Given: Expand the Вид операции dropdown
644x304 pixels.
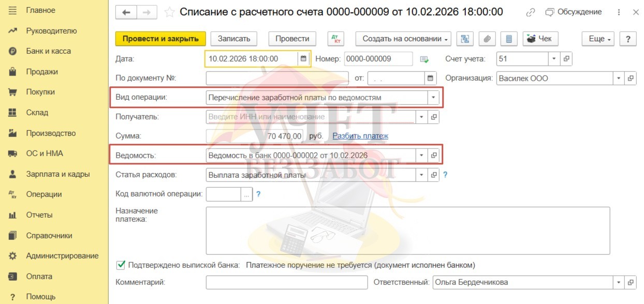Looking at the screenshot, I should click(433, 97).
